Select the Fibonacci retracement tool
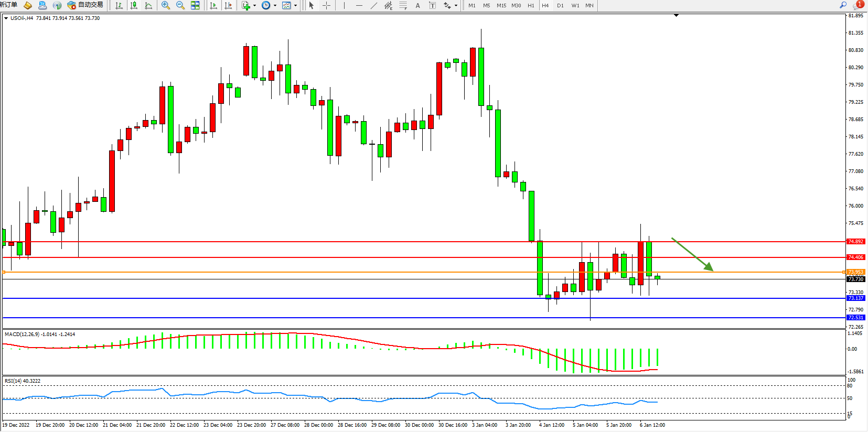Screen dimensions: 868x432 tap(403, 5)
